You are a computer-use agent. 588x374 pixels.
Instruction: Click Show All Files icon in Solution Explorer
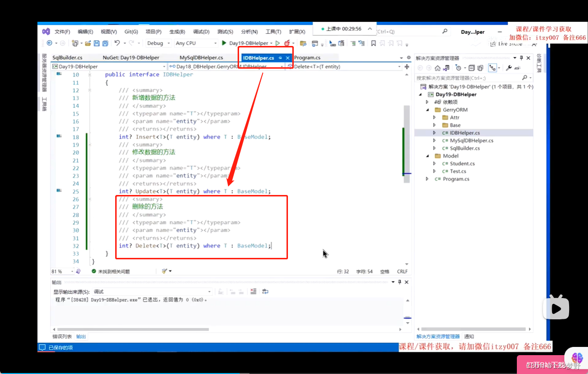coord(480,68)
